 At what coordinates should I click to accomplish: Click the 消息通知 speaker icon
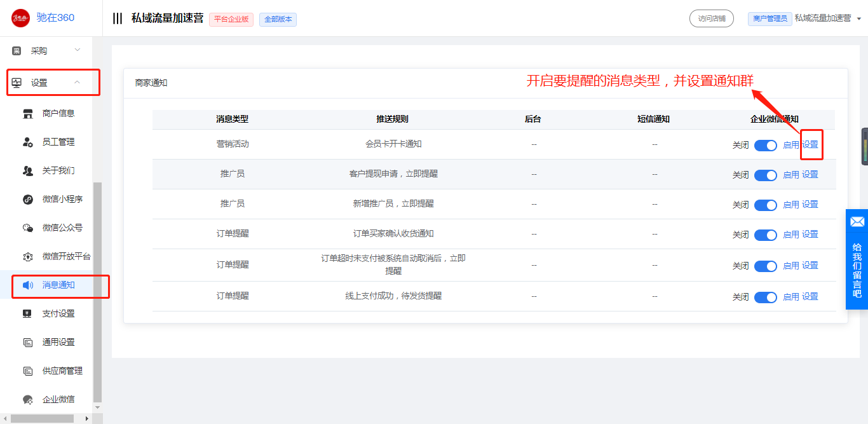[x=28, y=285]
